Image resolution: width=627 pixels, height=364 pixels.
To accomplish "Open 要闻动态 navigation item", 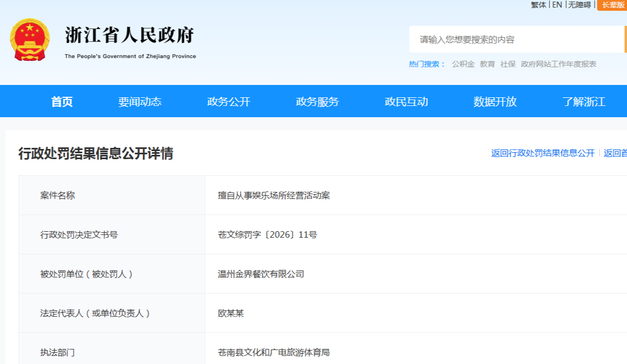I will (140, 102).
